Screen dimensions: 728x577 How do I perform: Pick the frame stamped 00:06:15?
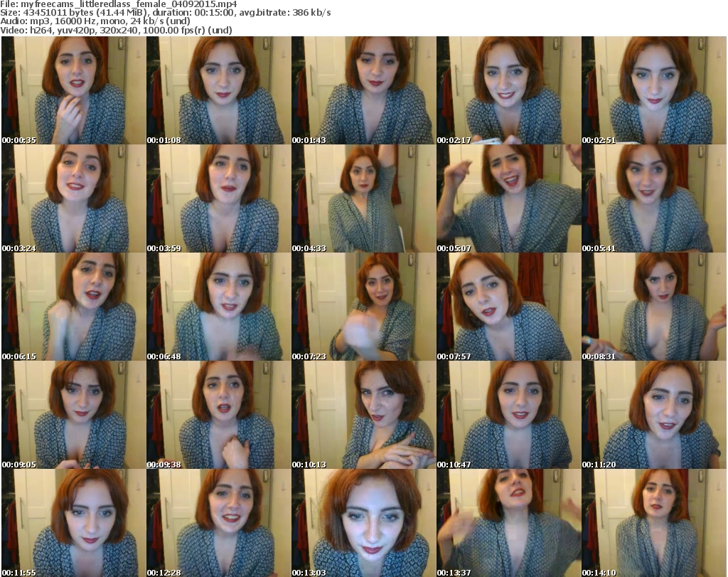pos(73,307)
